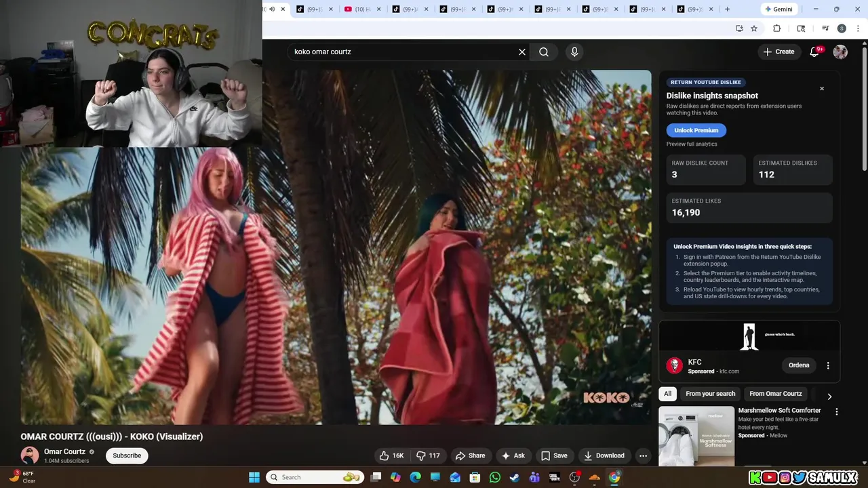This screenshot has height=488, width=868.
Task: Open the Omar Courtz channel name link
Action: tap(64, 451)
